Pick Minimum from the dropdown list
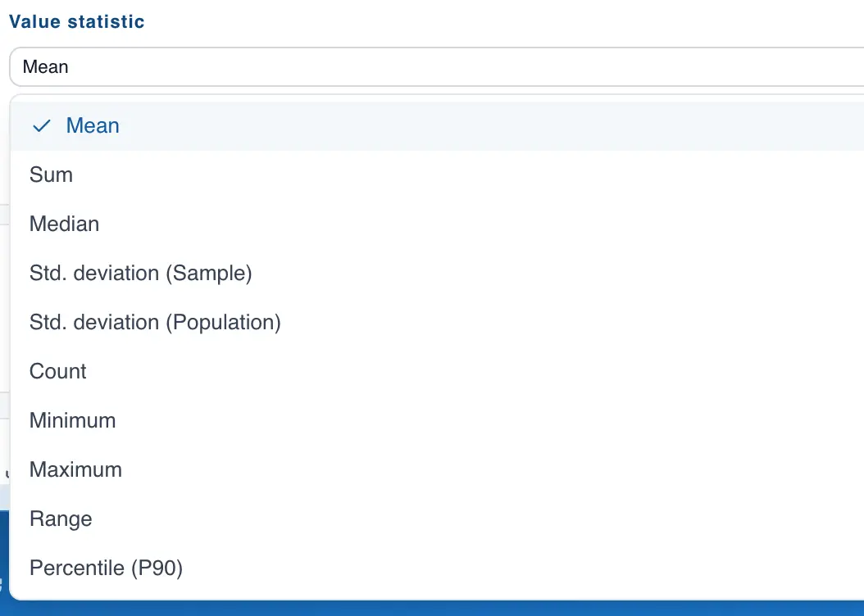This screenshot has width=864, height=616. tap(72, 421)
